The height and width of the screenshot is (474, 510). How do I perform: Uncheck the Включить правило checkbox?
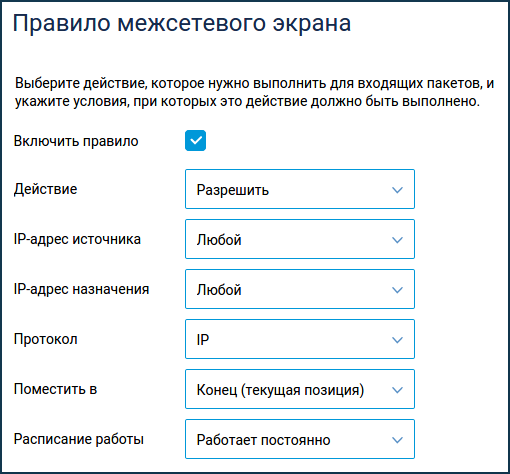click(x=195, y=141)
